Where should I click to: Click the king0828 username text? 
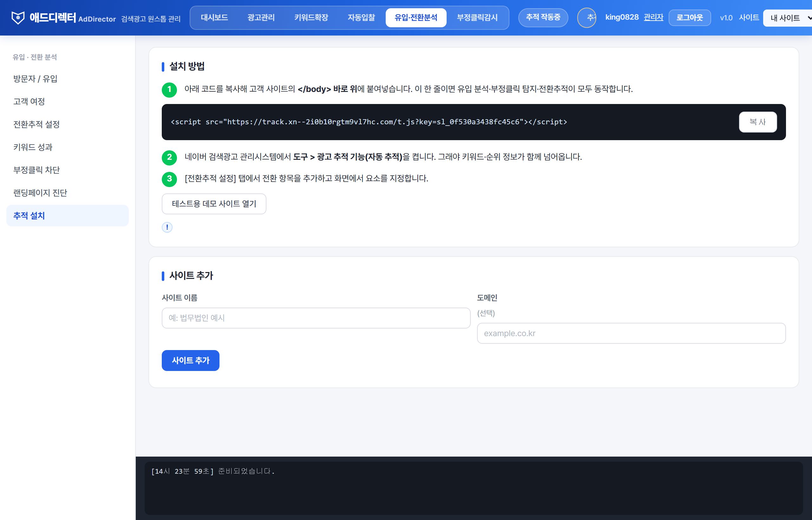coord(622,17)
